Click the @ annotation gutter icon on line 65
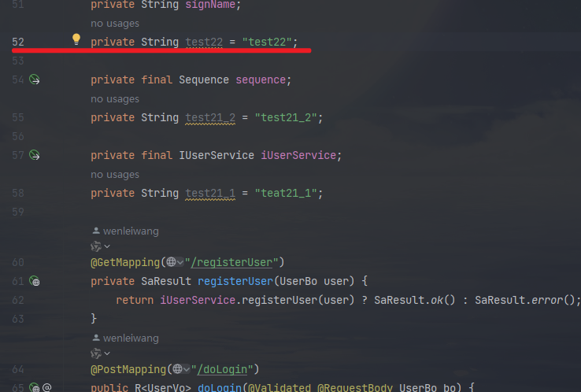The width and height of the screenshot is (581, 392). click(47, 387)
